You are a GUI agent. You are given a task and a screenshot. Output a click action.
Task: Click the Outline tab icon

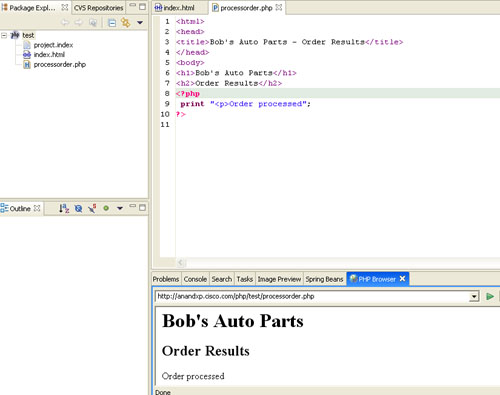click(4, 208)
